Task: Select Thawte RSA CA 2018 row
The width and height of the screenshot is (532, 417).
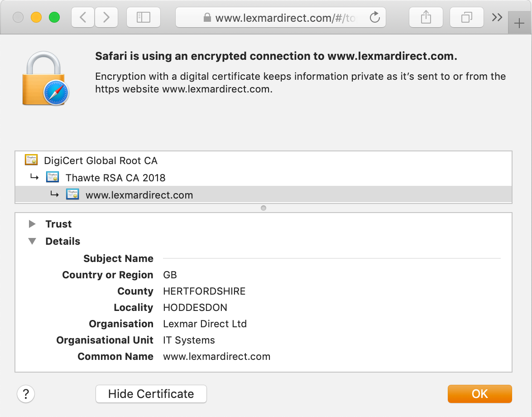Action: click(264, 177)
